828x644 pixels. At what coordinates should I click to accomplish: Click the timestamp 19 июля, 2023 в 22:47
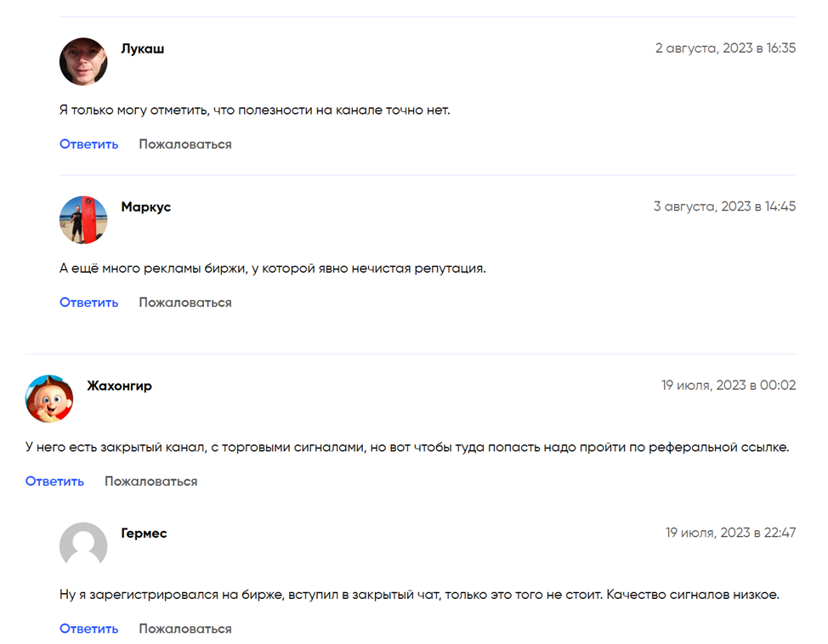(730, 533)
